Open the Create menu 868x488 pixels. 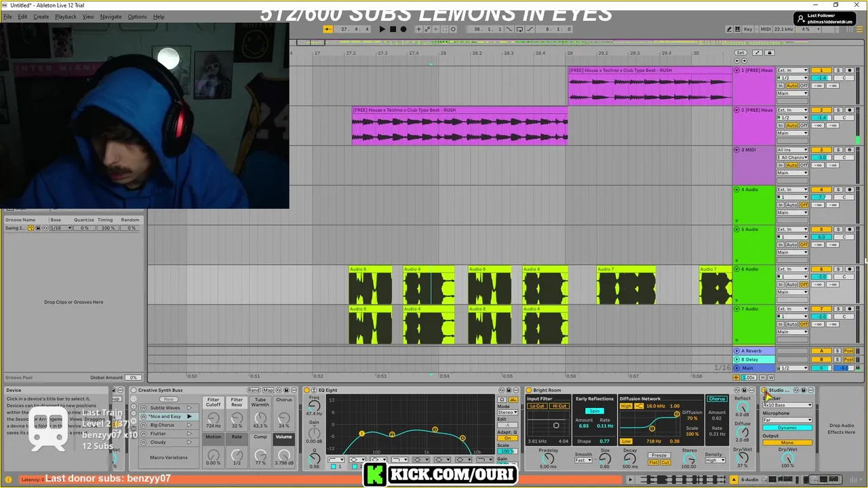[x=41, y=16]
